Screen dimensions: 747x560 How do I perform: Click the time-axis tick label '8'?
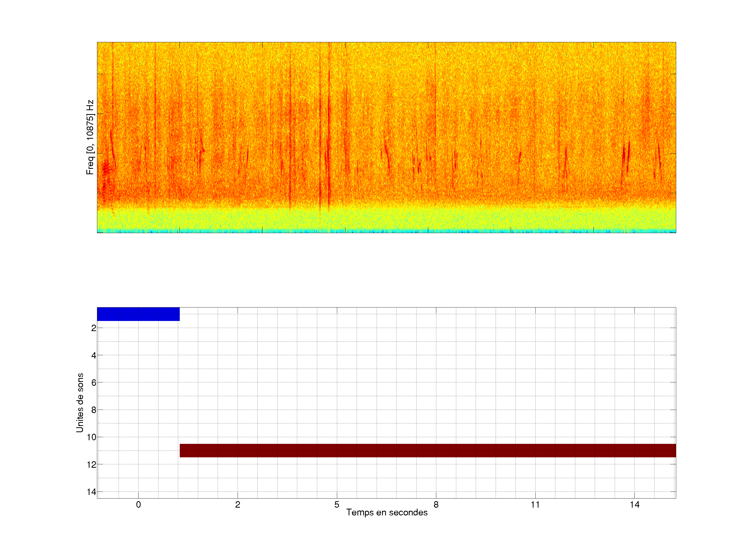point(436,505)
